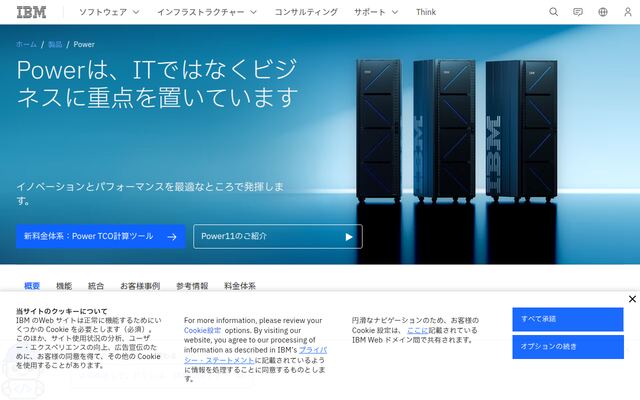Image resolution: width=640 pixels, height=400 pixels.
Task: Open the コンサルティング menu item
Action: pos(306,12)
